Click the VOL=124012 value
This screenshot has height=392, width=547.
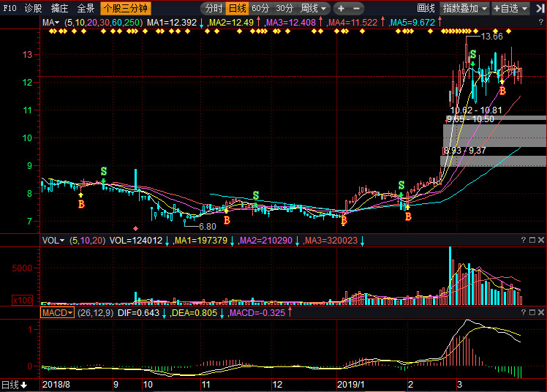coord(136,241)
